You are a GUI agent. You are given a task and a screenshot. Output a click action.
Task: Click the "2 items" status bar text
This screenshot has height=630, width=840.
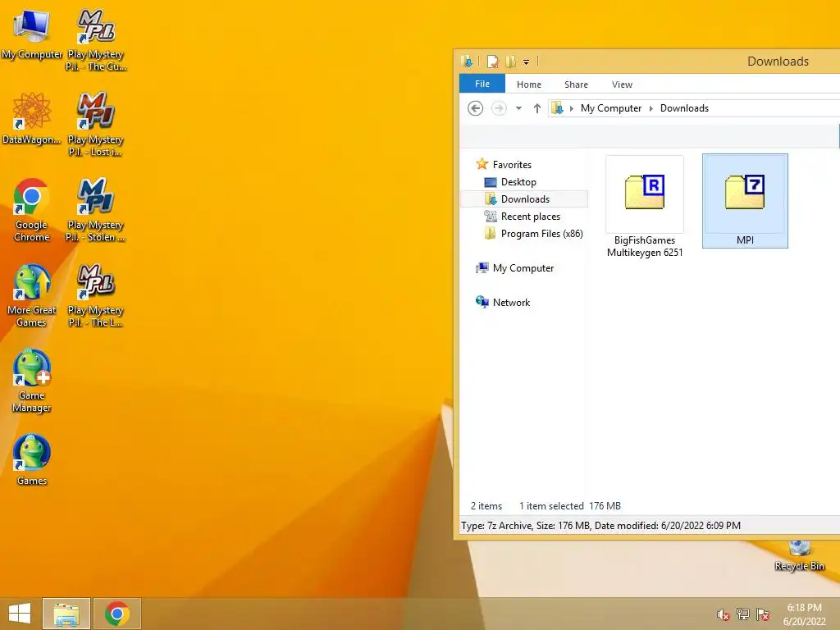(486, 505)
